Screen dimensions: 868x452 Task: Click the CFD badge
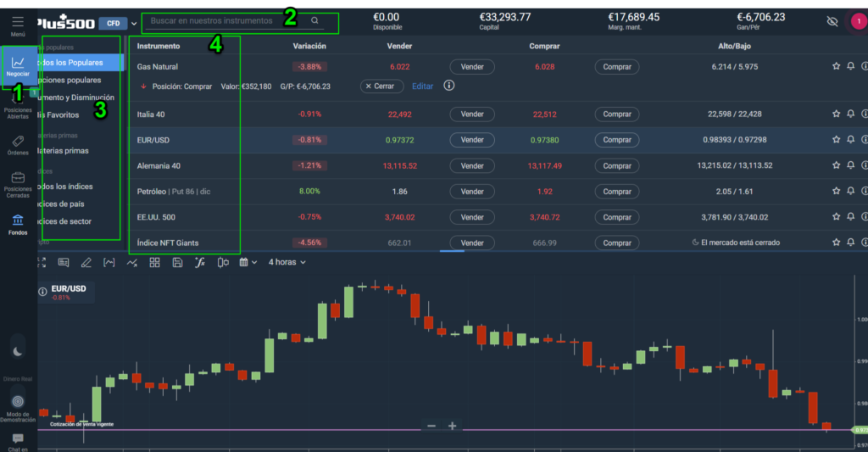click(x=113, y=23)
